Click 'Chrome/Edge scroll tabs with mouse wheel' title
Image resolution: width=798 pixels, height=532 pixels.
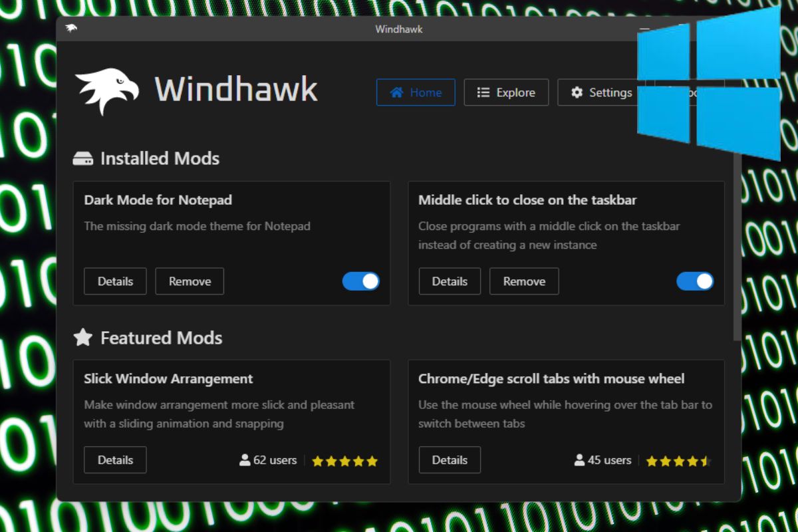point(551,379)
